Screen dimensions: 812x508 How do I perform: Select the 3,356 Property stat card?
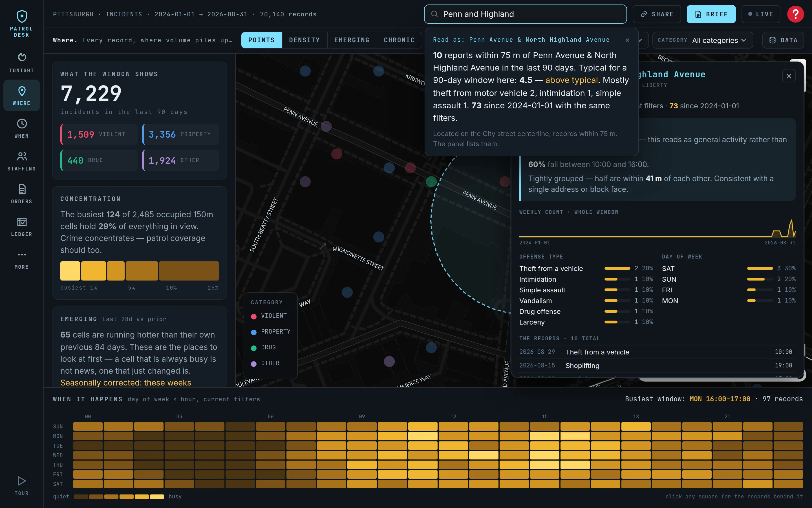[x=180, y=134]
